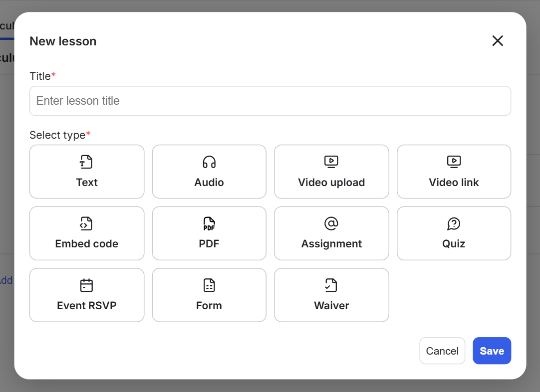
Task: Focus the Enter lesson title field
Action: click(x=270, y=101)
